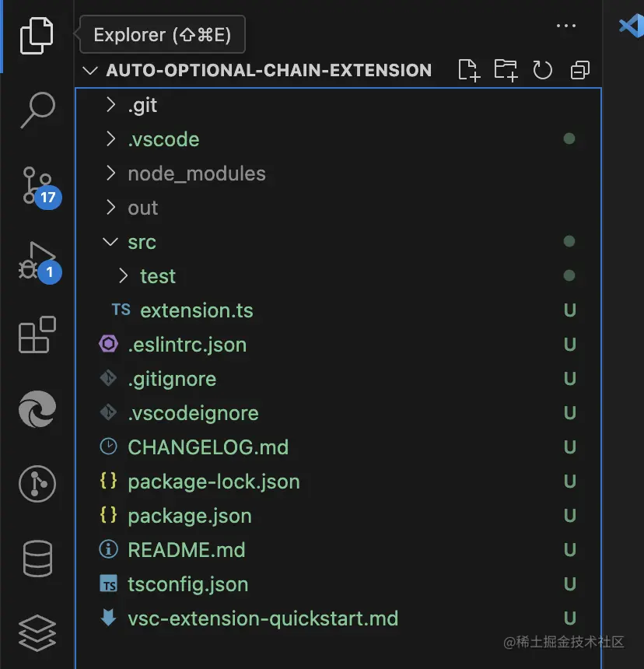Click the braces icon beside package.json
Viewport: 644px width, 669px height.
point(108,514)
